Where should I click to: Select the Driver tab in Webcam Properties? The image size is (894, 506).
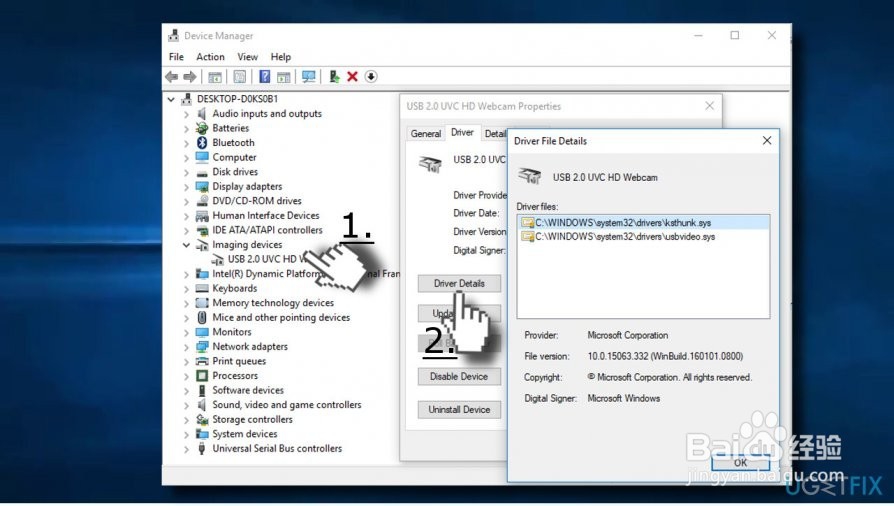pyautogui.click(x=462, y=132)
